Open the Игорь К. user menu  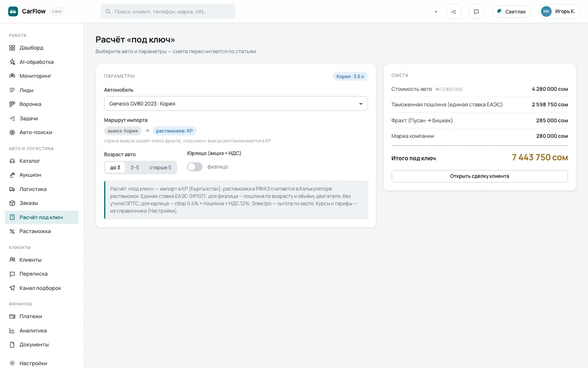[559, 12]
